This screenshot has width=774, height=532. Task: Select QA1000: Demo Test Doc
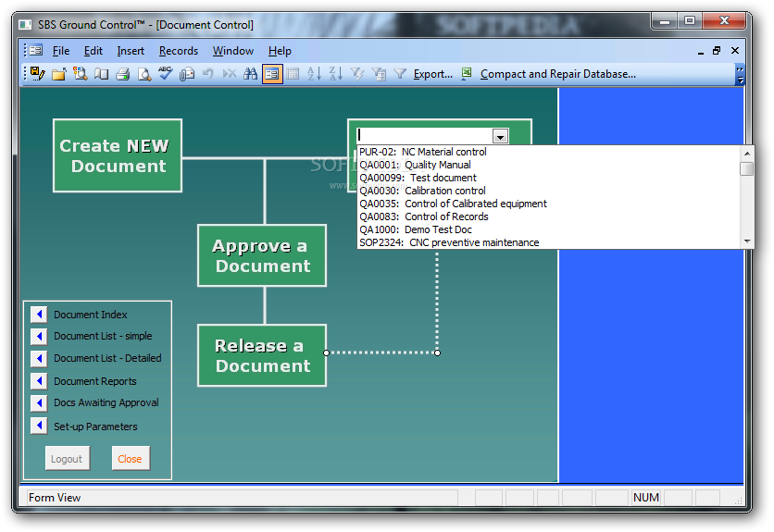click(548, 229)
